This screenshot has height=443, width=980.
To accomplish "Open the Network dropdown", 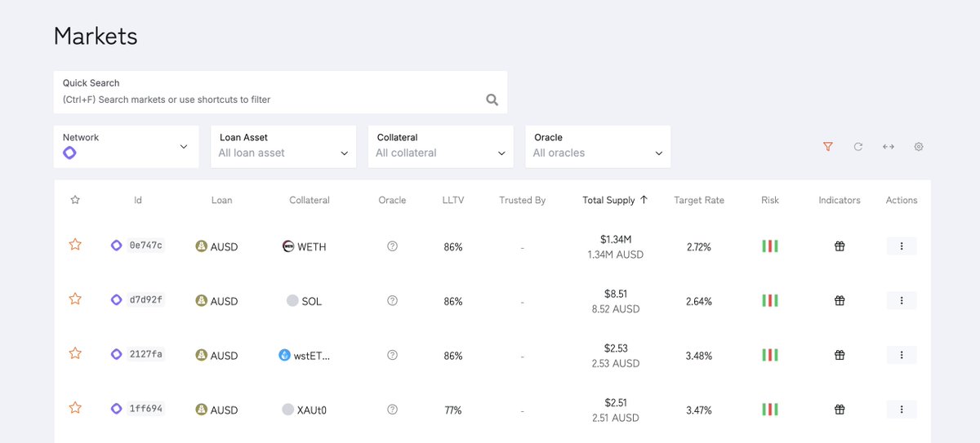I will (126, 147).
